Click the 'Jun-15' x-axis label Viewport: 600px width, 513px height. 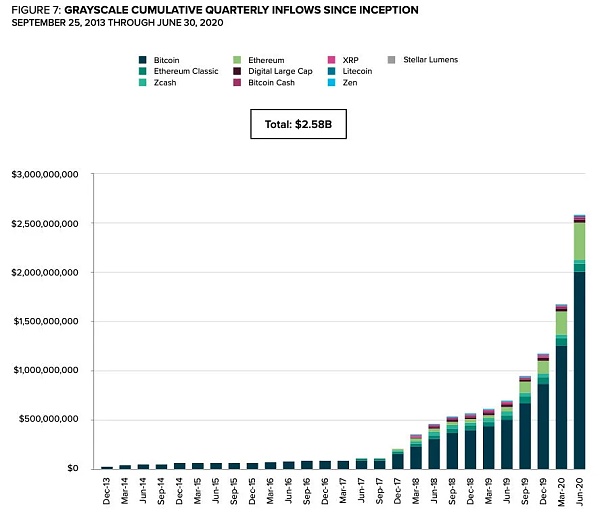click(215, 491)
